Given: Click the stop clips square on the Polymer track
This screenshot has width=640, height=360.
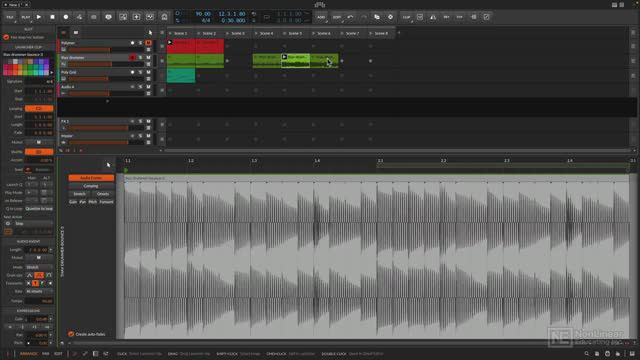Looking at the screenshot, I should [162, 46].
